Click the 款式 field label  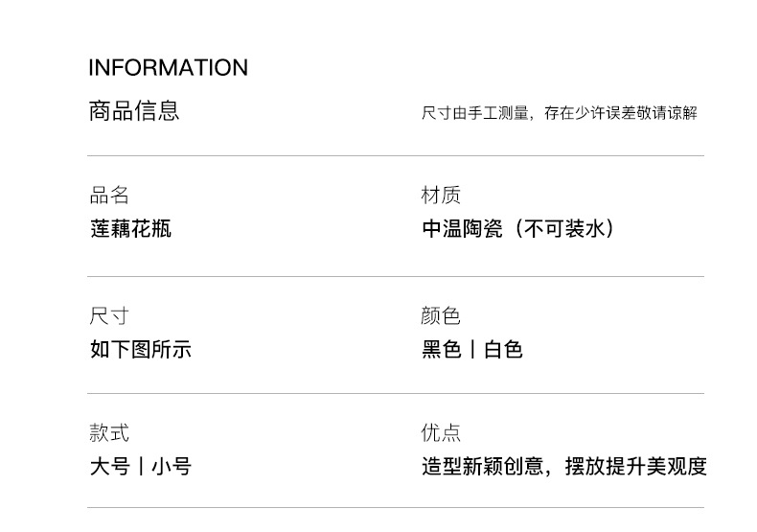tap(109, 433)
